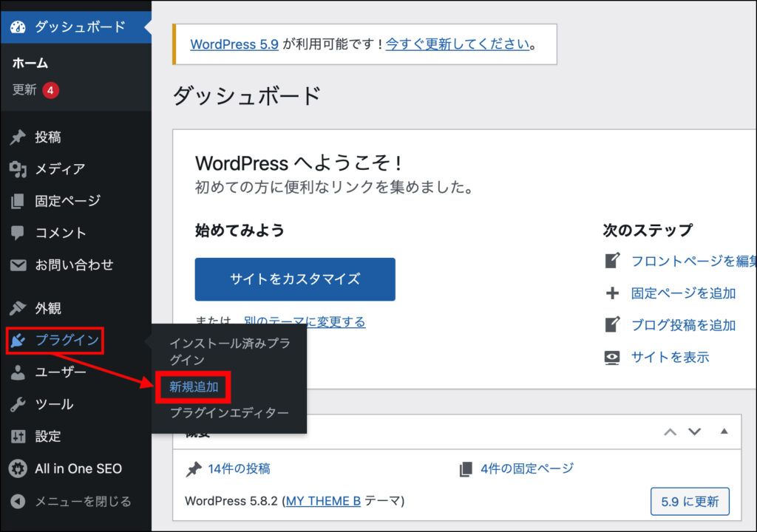
Task: Click the edit icon beside フロントページを編集
Action: click(x=612, y=261)
